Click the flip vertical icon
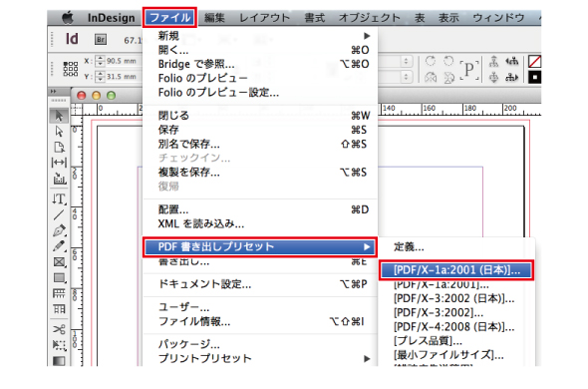This screenshot has width=588, height=389. 448,78
